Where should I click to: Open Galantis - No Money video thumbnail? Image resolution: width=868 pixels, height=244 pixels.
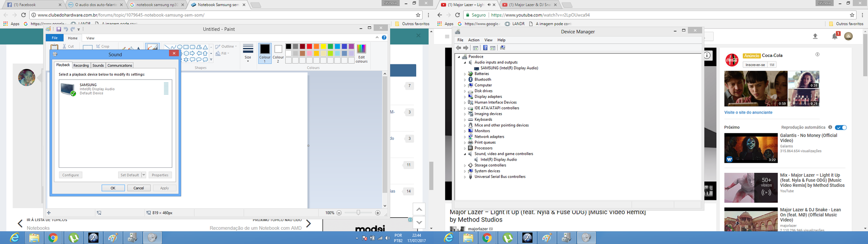751,148
